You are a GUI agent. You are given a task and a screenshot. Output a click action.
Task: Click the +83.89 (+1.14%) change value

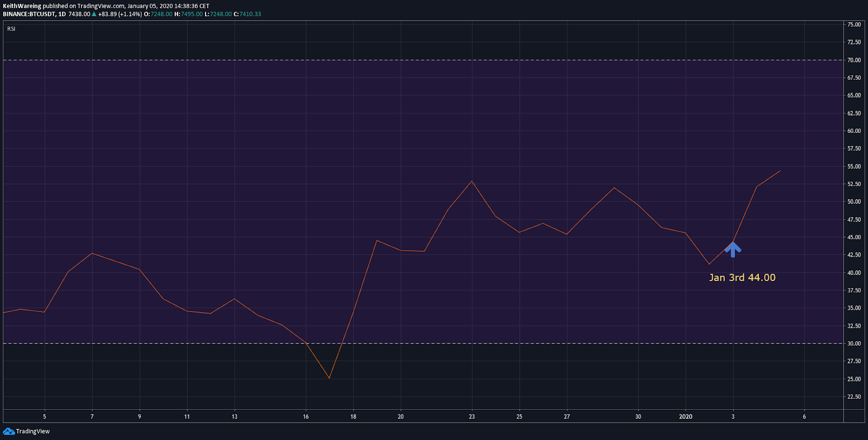coord(120,14)
